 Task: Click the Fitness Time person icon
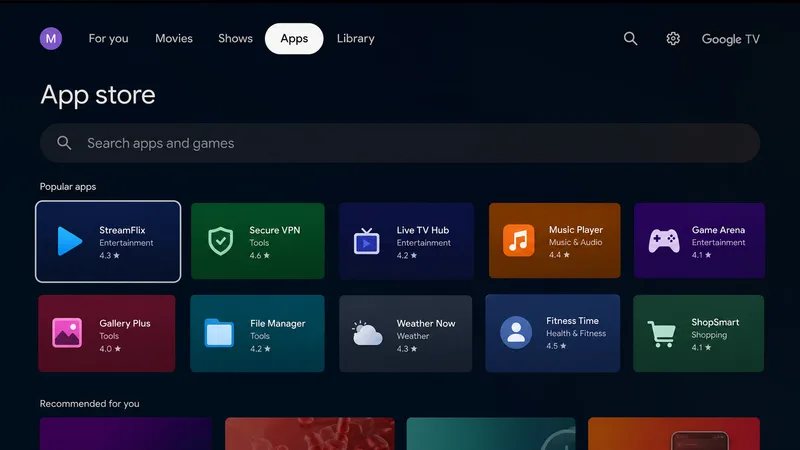[x=516, y=333]
